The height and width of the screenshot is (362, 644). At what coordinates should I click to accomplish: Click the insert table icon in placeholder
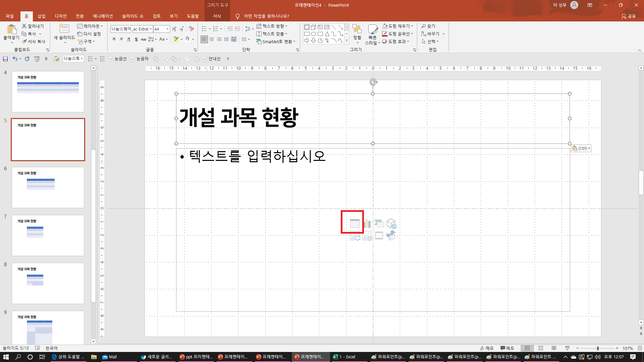355,223
